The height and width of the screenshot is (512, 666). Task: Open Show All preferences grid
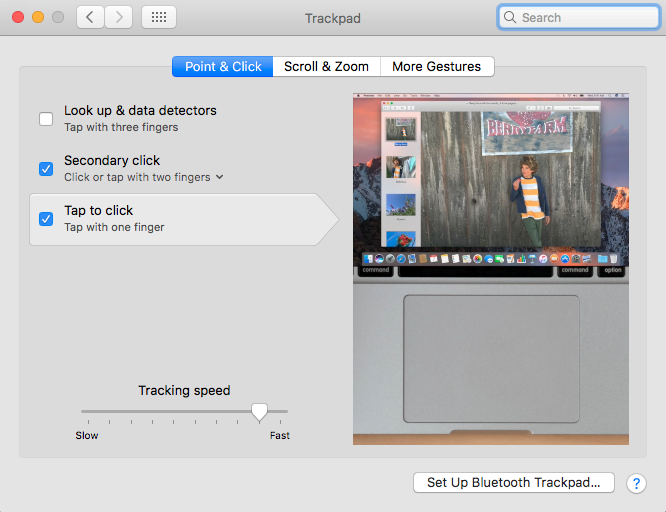point(160,17)
